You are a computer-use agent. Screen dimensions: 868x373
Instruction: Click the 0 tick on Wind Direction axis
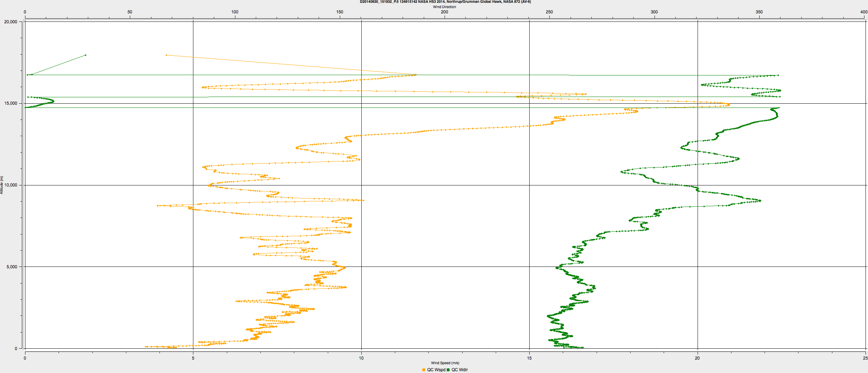pos(25,12)
